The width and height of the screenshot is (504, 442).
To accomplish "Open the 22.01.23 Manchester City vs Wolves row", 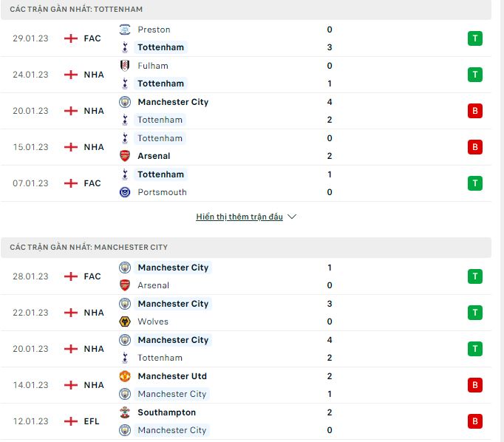I will (x=246, y=313).
